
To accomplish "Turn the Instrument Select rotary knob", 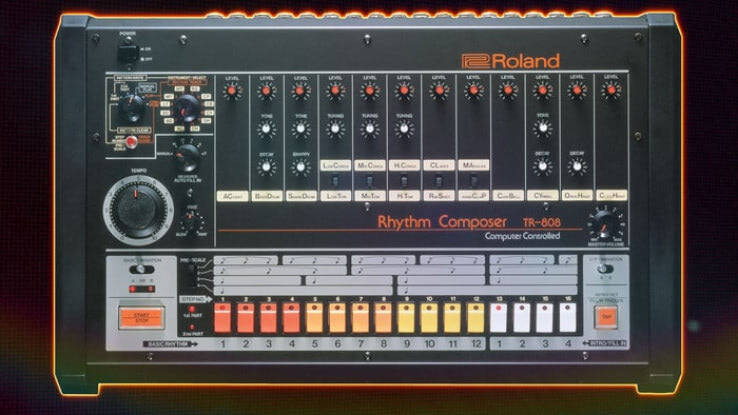I will tap(186, 109).
